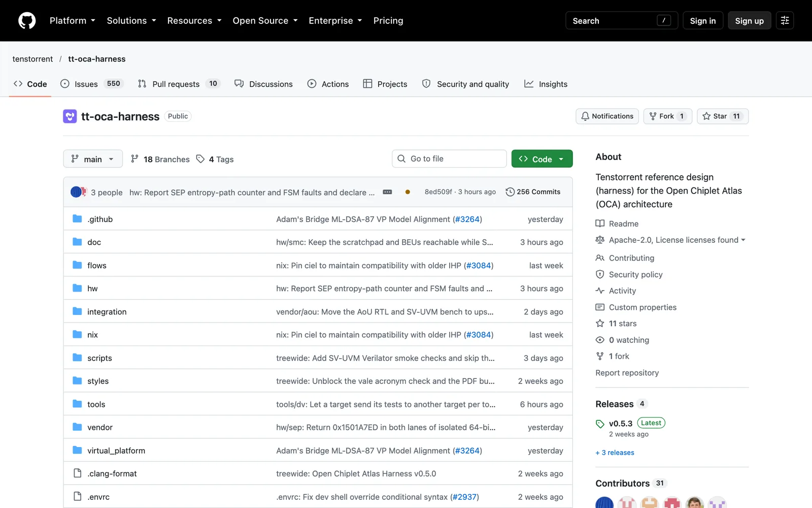Image resolution: width=812 pixels, height=508 pixels.
Task: Go to the Security and quality tab
Action: coord(466,84)
